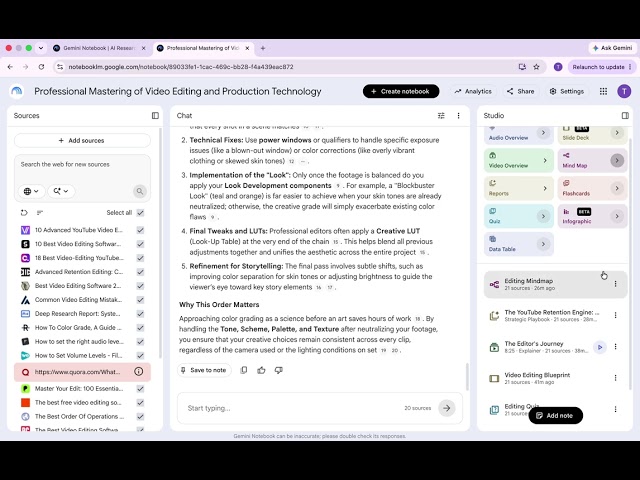Switch to the Gemini Notebook browser tab
This screenshot has height=480, width=640.
[x=99, y=48]
